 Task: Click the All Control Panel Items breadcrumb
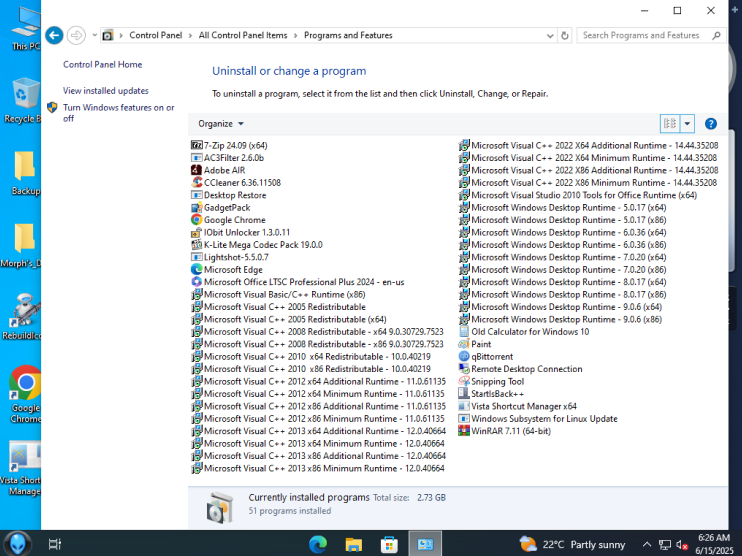tap(243, 35)
